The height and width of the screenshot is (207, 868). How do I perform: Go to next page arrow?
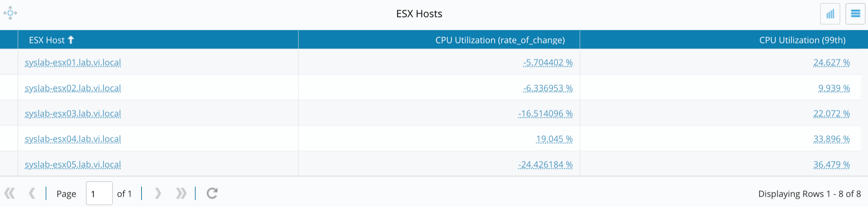158,193
